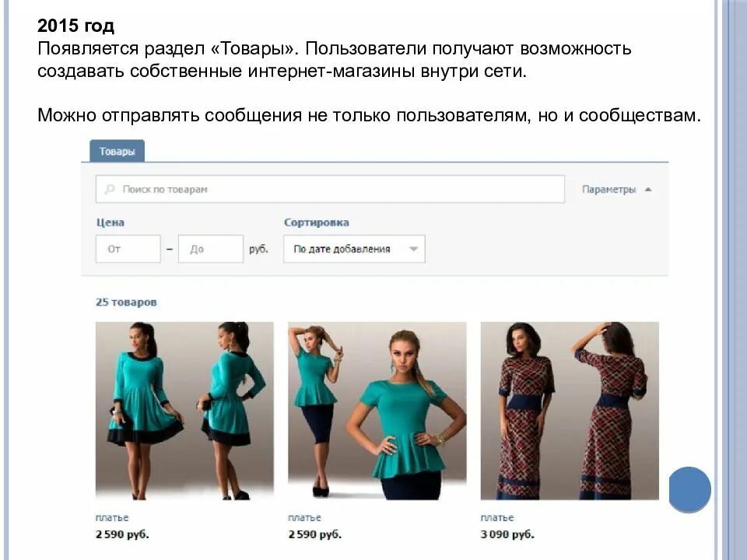Focus the Поиск по товарам field
Image resolution: width=747 pixels, height=560 pixels.
pos(330,189)
